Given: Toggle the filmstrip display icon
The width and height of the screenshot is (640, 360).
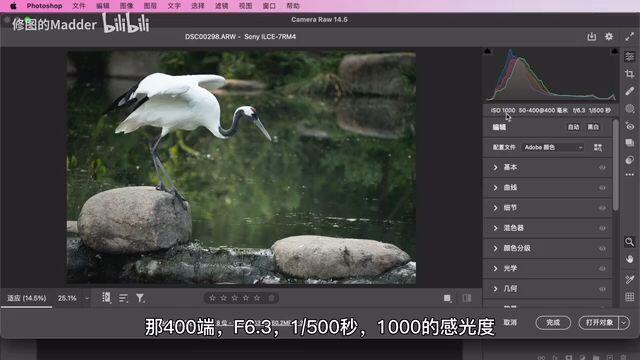Looking at the screenshot, I should click(106, 298).
